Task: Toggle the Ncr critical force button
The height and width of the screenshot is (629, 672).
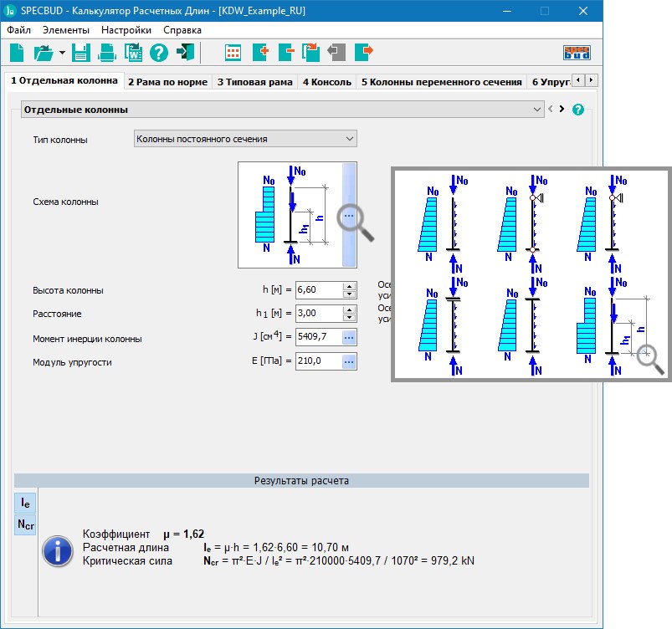Action: 26,524
